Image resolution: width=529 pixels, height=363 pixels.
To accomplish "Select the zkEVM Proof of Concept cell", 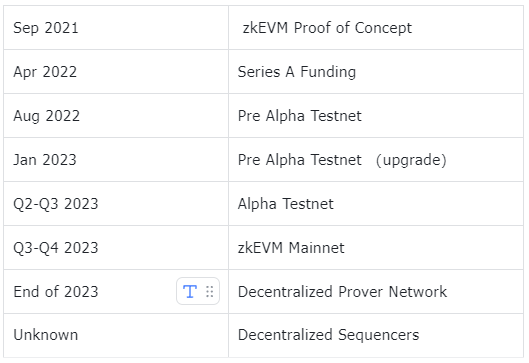I will point(376,28).
